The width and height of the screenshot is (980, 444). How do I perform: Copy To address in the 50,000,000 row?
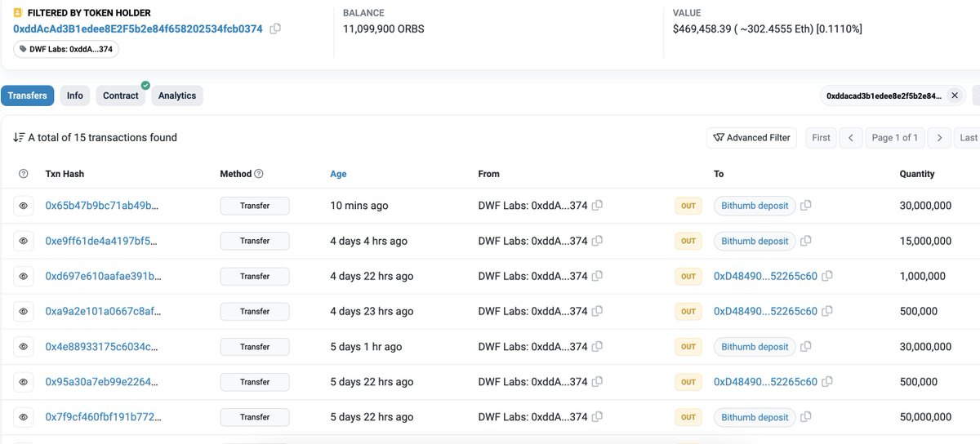(x=806, y=417)
